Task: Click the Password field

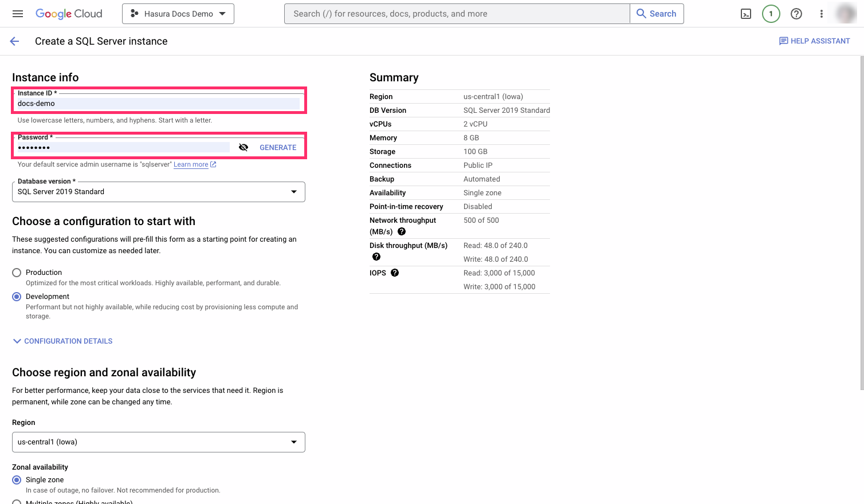Action: [123, 147]
